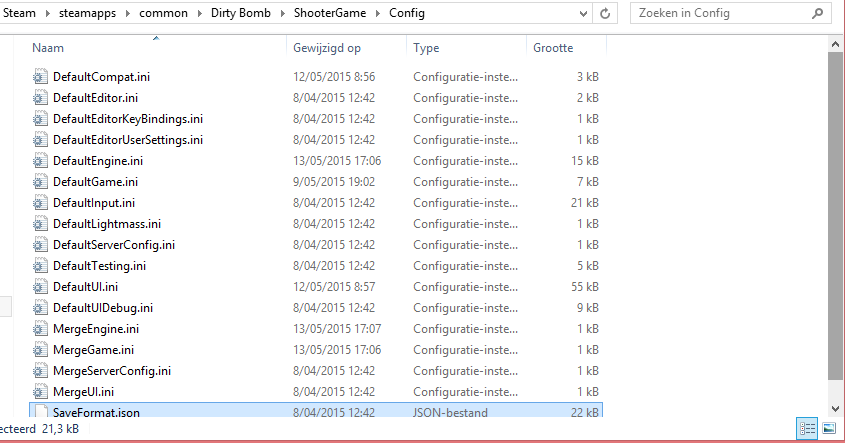The width and height of the screenshot is (845, 443).
Task: Select the MergeUI.ini file icon
Action: (40, 391)
